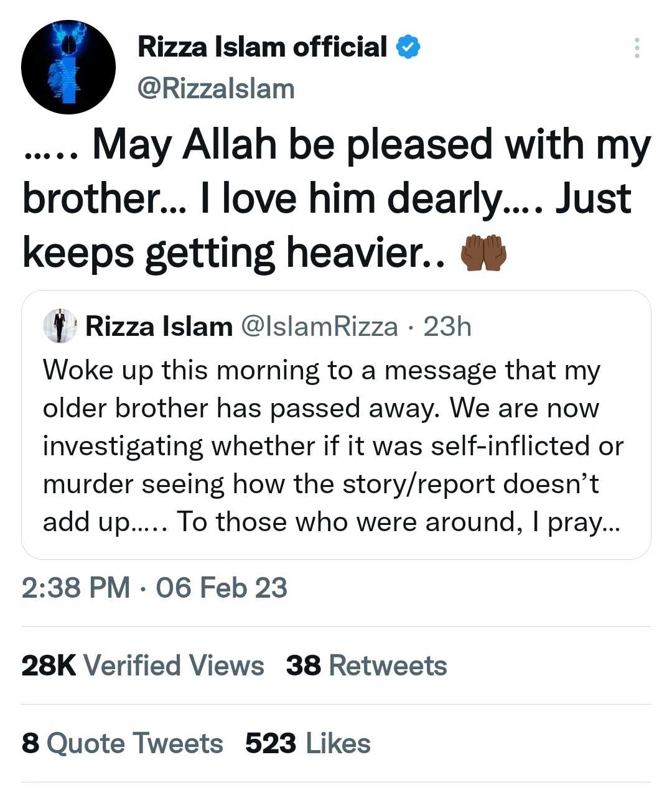Open the 8 Quote Tweets list

coord(122,743)
